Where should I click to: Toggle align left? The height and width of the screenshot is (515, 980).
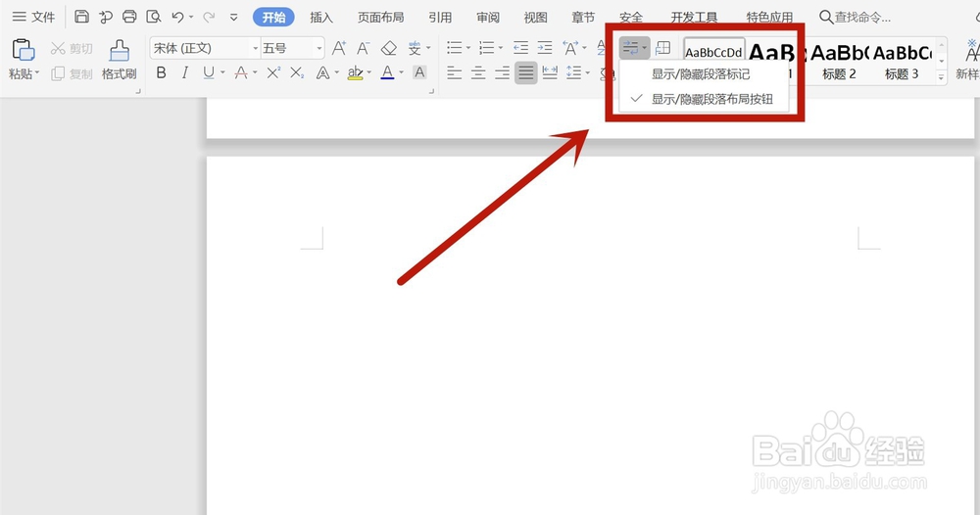pos(455,73)
